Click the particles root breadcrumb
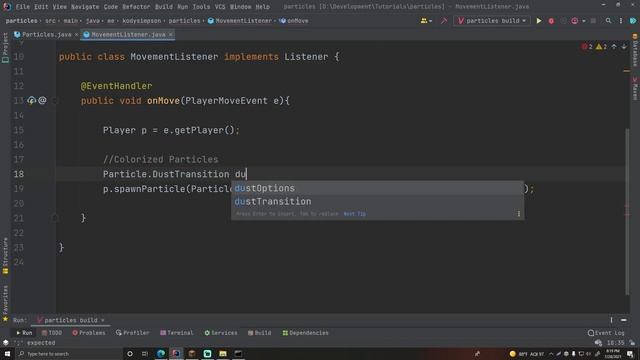 tap(21, 21)
